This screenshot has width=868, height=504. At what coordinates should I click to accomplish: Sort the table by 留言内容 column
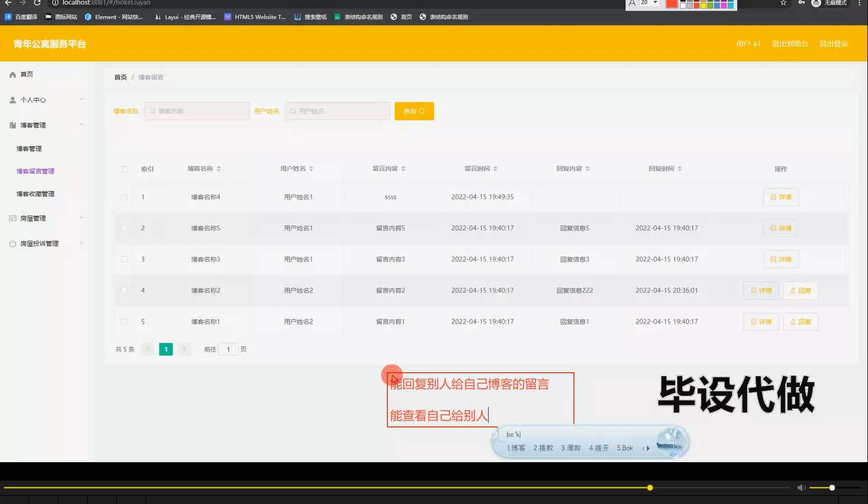[x=403, y=169]
